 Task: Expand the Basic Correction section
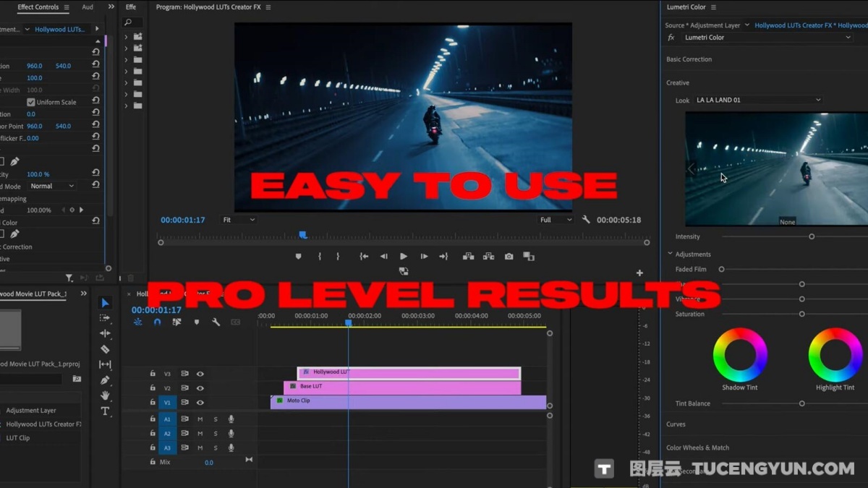[x=689, y=59]
